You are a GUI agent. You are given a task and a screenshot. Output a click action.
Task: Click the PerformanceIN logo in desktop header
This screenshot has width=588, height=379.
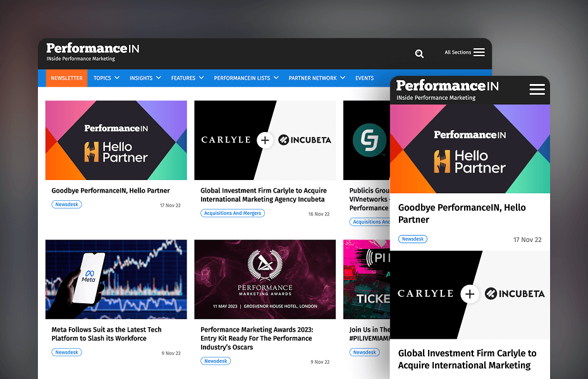(92, 48)
